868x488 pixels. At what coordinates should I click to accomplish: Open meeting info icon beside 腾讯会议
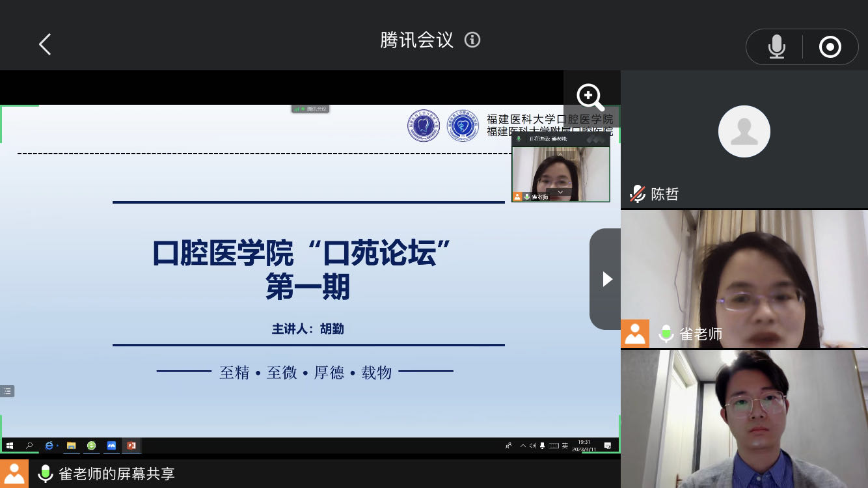coord(472,40)
